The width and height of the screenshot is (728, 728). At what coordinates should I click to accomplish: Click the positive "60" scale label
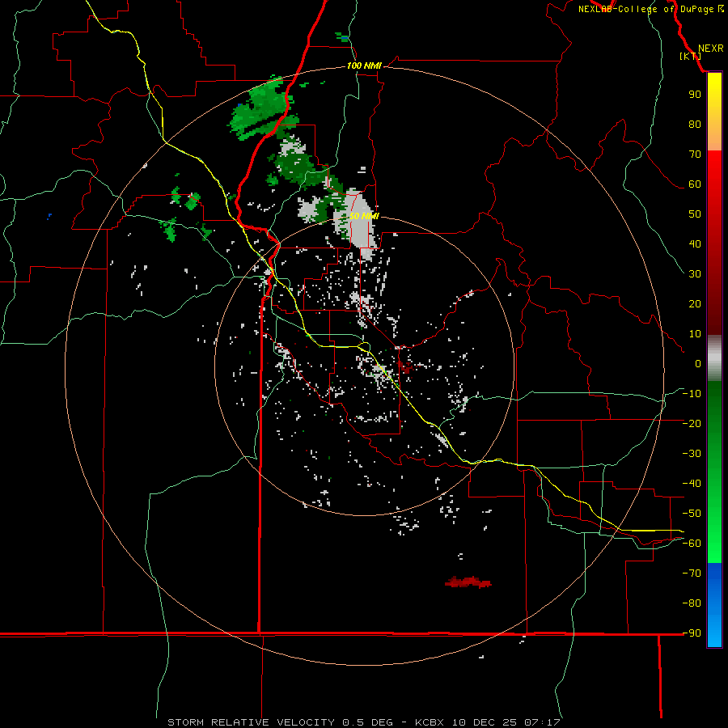pos(695,184)
